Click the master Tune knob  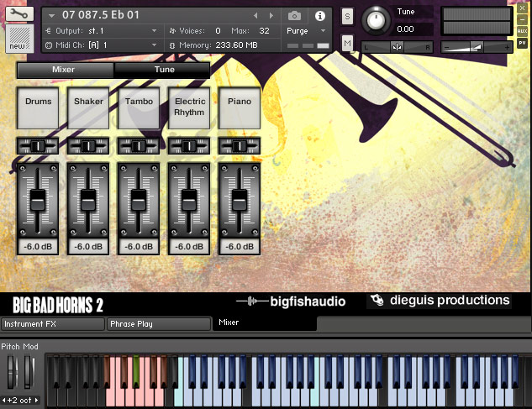point(375,20)
